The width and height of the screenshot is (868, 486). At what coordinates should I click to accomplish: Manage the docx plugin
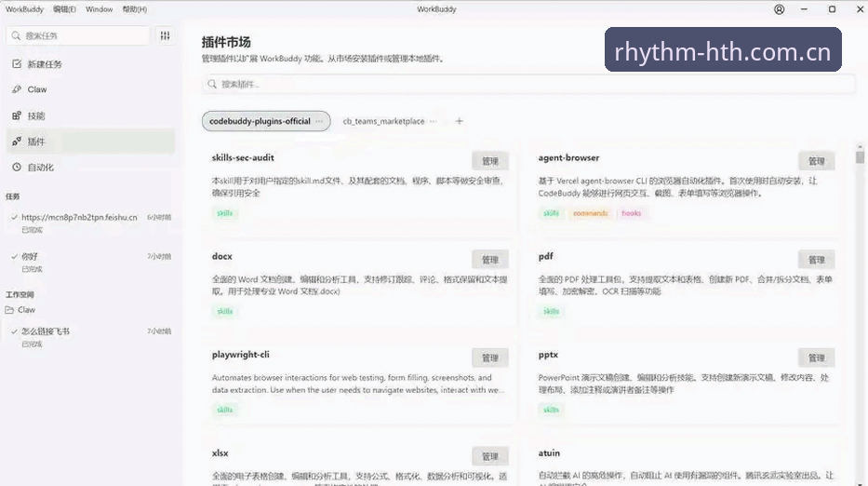coord(490,260)
